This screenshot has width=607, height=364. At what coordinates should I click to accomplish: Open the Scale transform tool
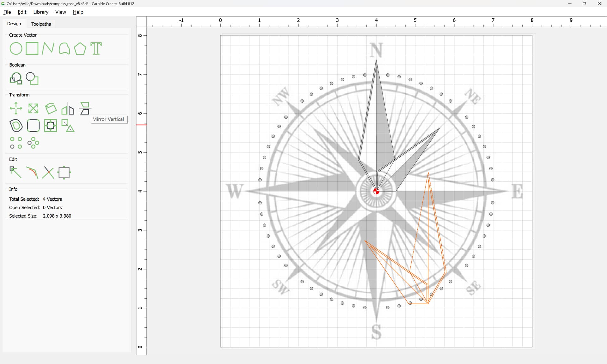pyautogui.click(x=33, y=108)
